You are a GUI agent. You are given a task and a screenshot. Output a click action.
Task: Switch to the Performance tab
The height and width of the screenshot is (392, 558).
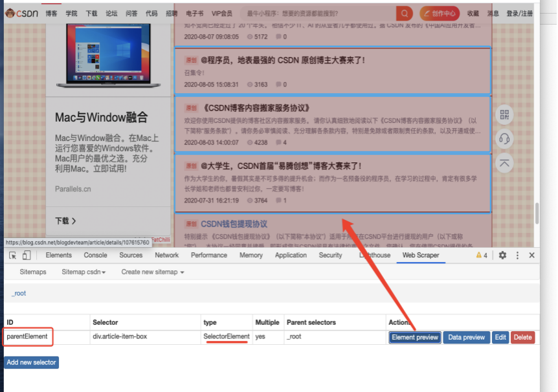click(x=209, y=255)
